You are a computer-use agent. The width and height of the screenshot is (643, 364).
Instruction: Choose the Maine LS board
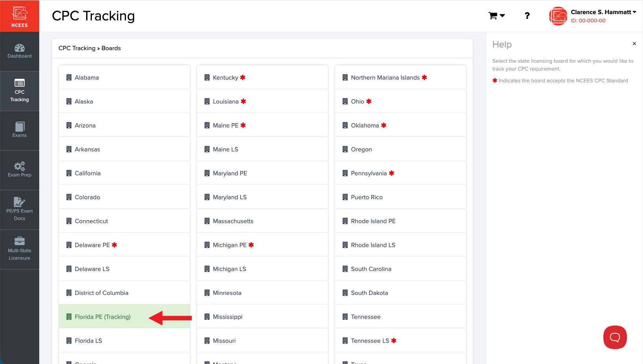pyautogui.click(x=262, y=149)
